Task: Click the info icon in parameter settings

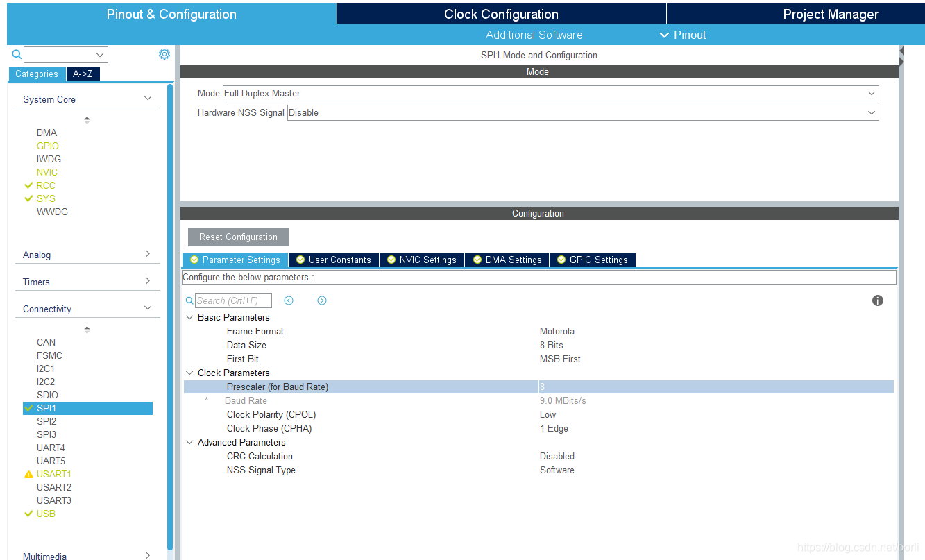Action: (878, 300)
